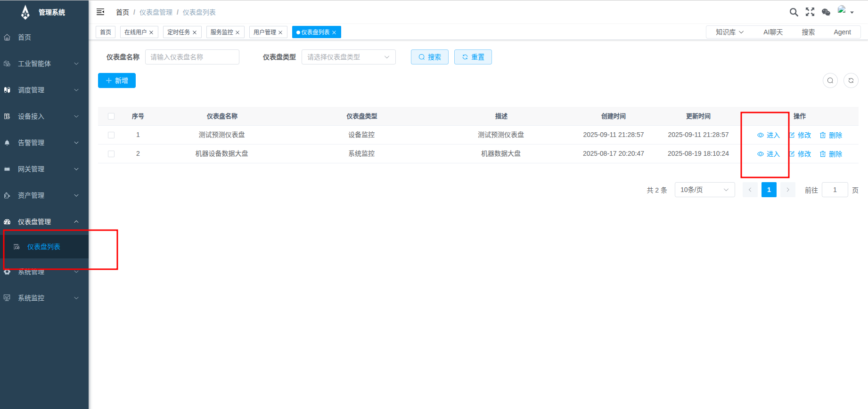Click the sidebar collapse hamburger icon
This screenshot has width=868, height=409.
click(100, 12)
